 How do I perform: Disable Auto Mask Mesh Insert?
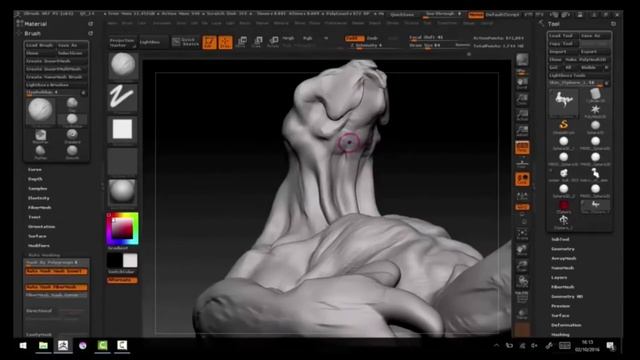coord(56,271)
